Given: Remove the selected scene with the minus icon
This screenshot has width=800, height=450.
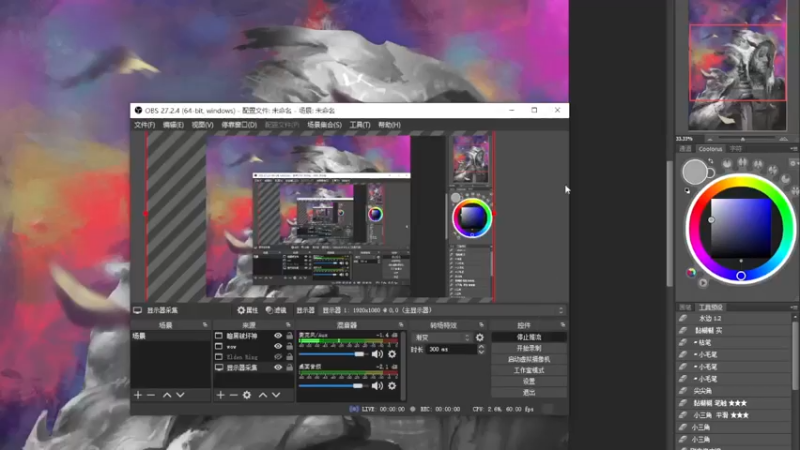Looking at the screenshot, I should [x=151, y=395].
